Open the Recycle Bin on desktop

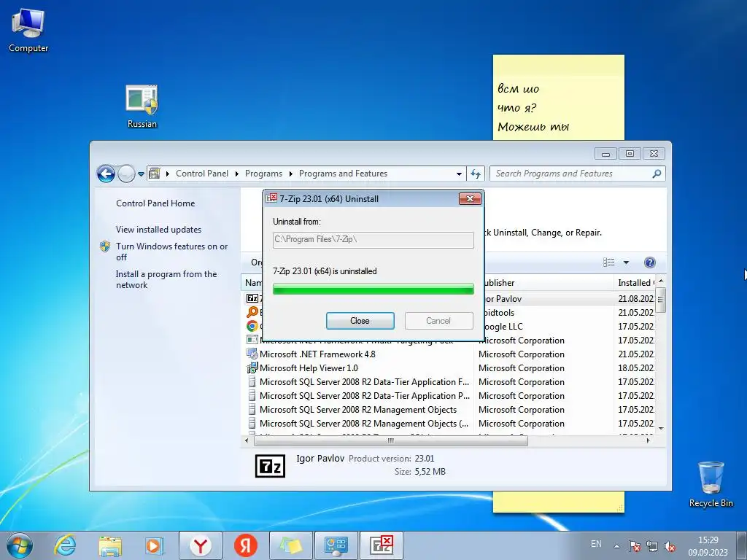[711, 484]
